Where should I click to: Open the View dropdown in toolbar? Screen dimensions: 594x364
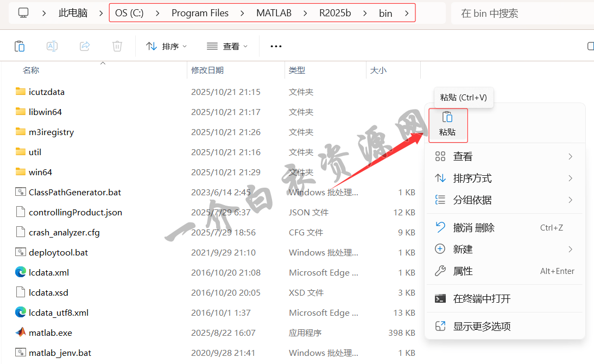click(x=227, y=46)
